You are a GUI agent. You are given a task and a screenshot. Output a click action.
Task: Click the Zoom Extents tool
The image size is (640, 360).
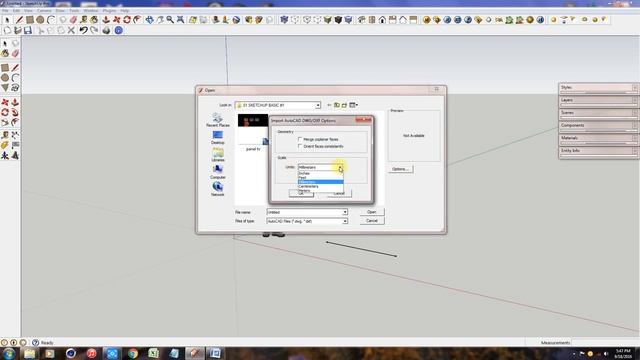[180, 20]
